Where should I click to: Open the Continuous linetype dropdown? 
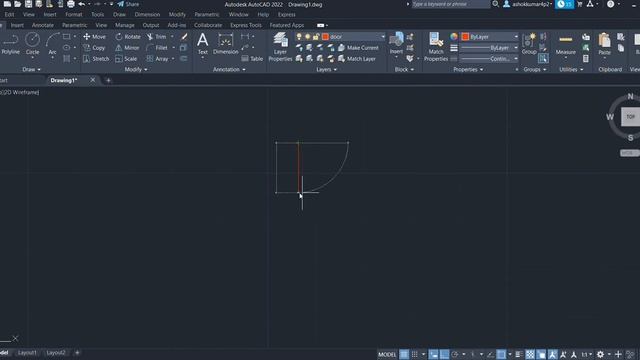click(516, 59)
